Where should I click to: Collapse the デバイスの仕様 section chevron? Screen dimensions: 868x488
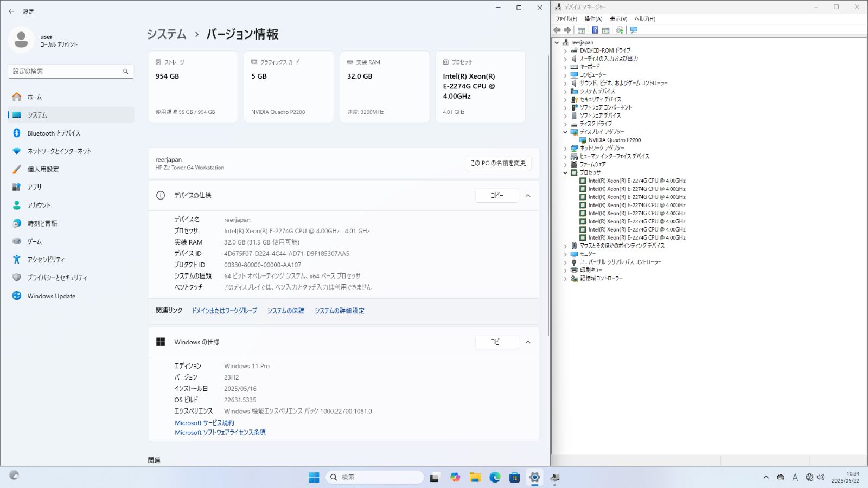click(528, 196)
